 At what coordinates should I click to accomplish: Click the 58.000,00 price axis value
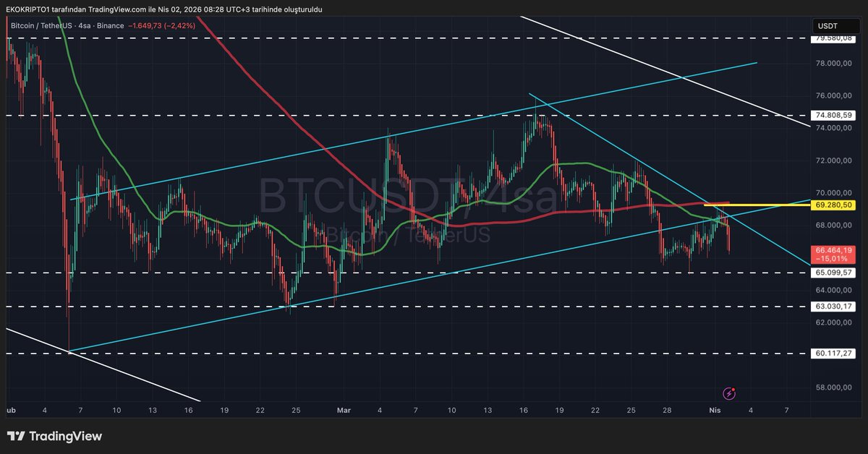[833, 387]
